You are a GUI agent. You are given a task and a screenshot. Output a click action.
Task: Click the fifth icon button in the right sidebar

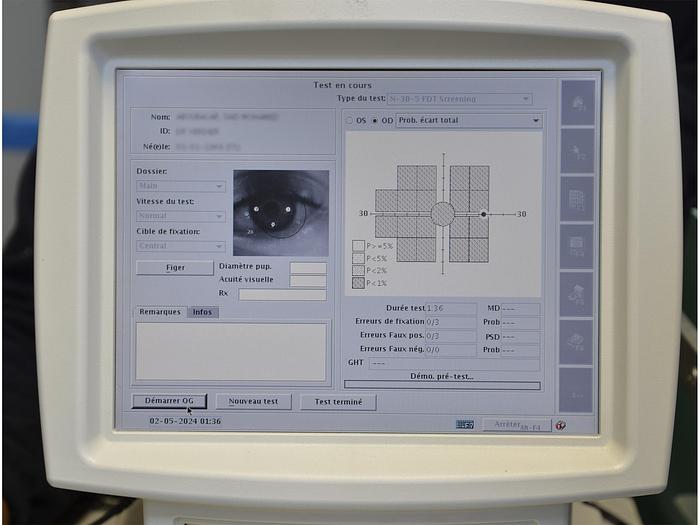577,293
